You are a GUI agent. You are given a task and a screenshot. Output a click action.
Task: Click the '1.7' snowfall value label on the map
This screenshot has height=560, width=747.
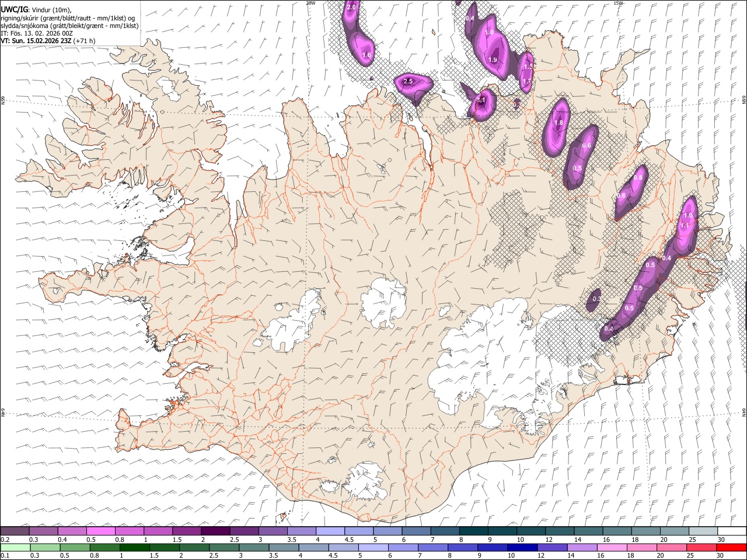click(x=526, y=81)
